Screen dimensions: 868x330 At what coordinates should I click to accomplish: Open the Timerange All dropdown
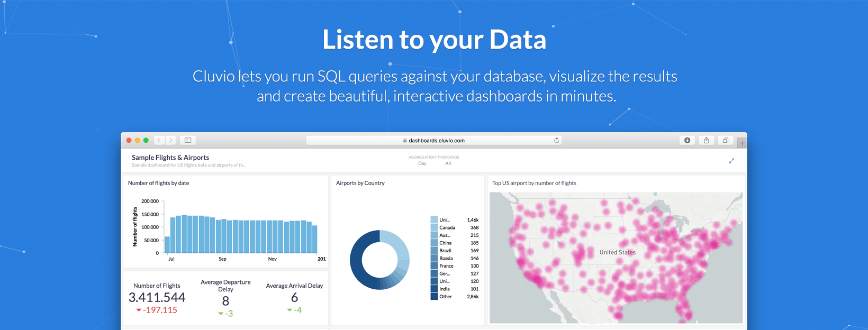point(448,163)
